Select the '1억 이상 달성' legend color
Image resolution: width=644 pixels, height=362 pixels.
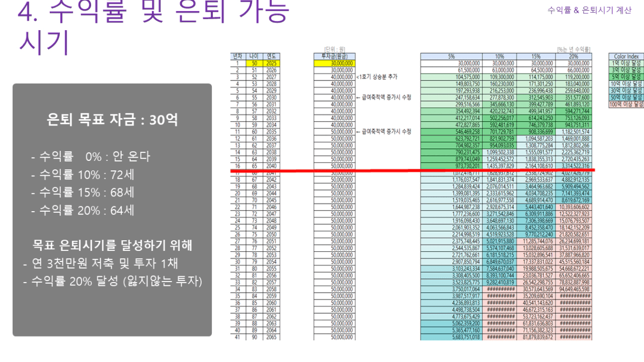pyautogui.click(x=627, y=63)
